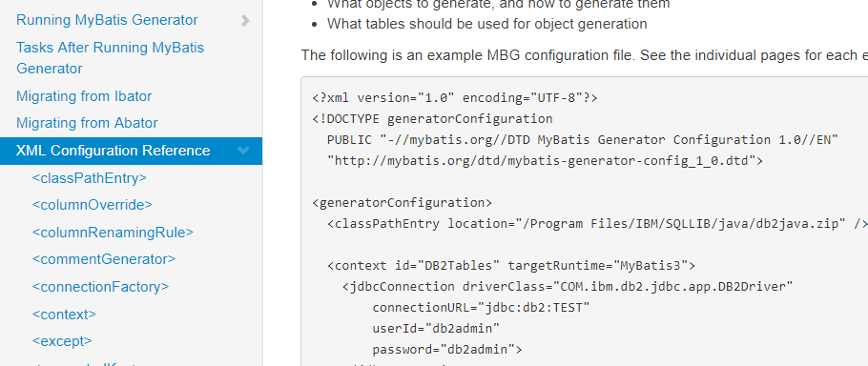
Task: Open Running MyBatis Generator link
Action: 107,20
